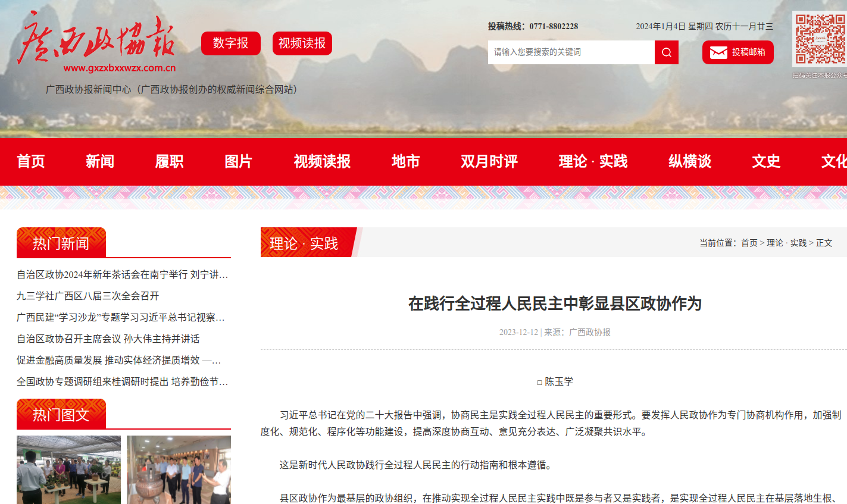The height and width of the screenshot is (504, 847).
Task: Click the QR code image
Action: coord(820,39)
